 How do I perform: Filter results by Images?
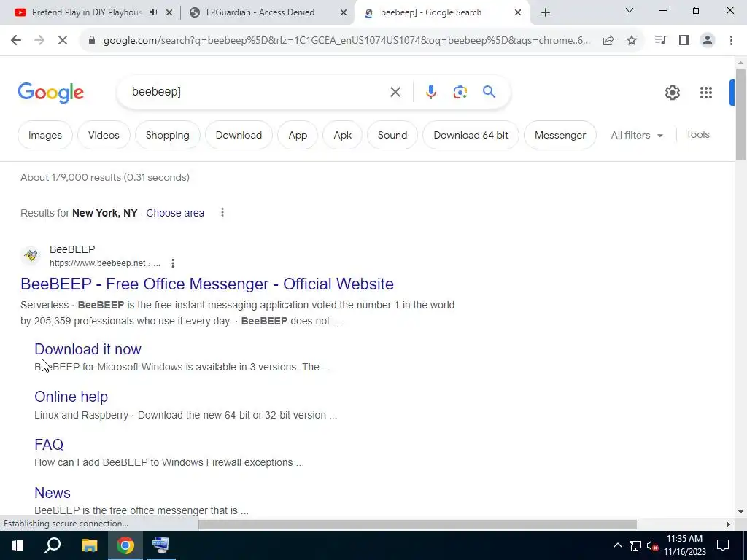coord(44,135)
